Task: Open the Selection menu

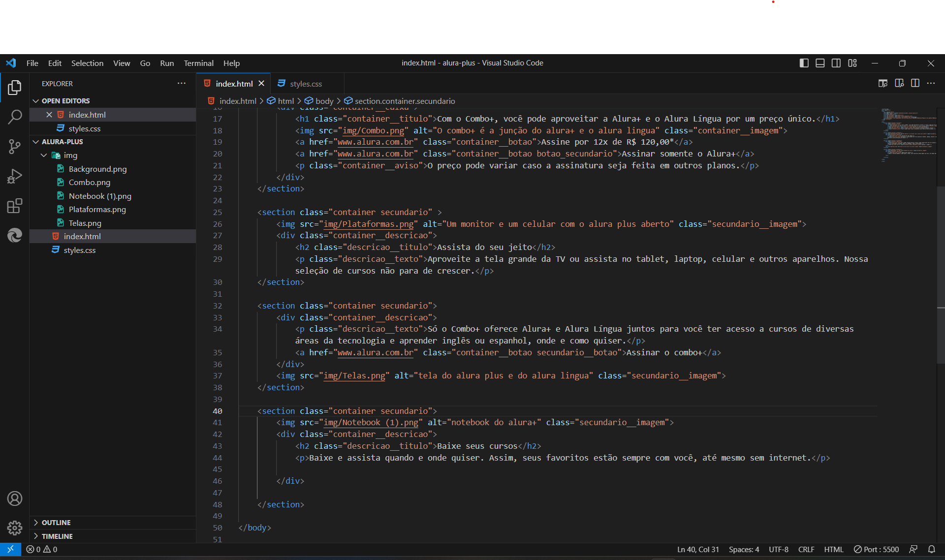Action: pos(87,63)
